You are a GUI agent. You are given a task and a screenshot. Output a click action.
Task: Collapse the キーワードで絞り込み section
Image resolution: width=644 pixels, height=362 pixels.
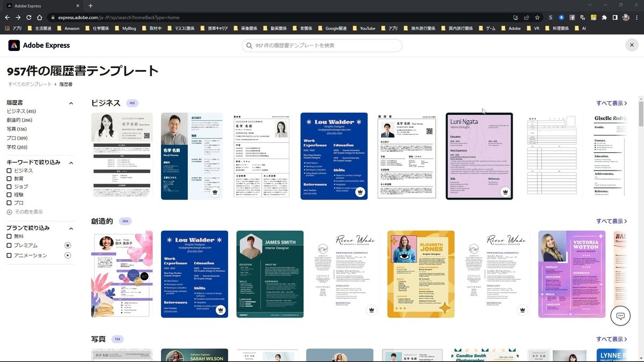tap(71, 162)
